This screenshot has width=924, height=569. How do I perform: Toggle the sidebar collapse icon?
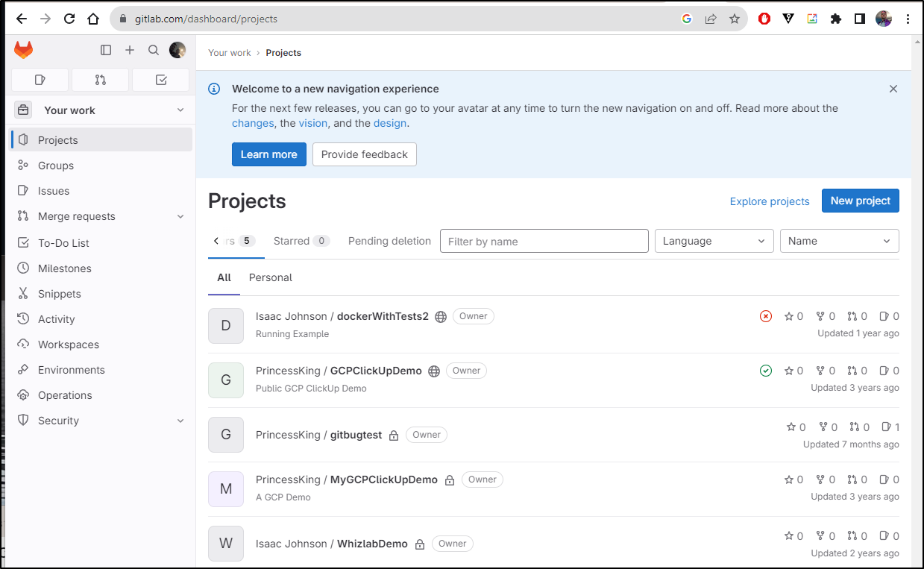[106, 50]
